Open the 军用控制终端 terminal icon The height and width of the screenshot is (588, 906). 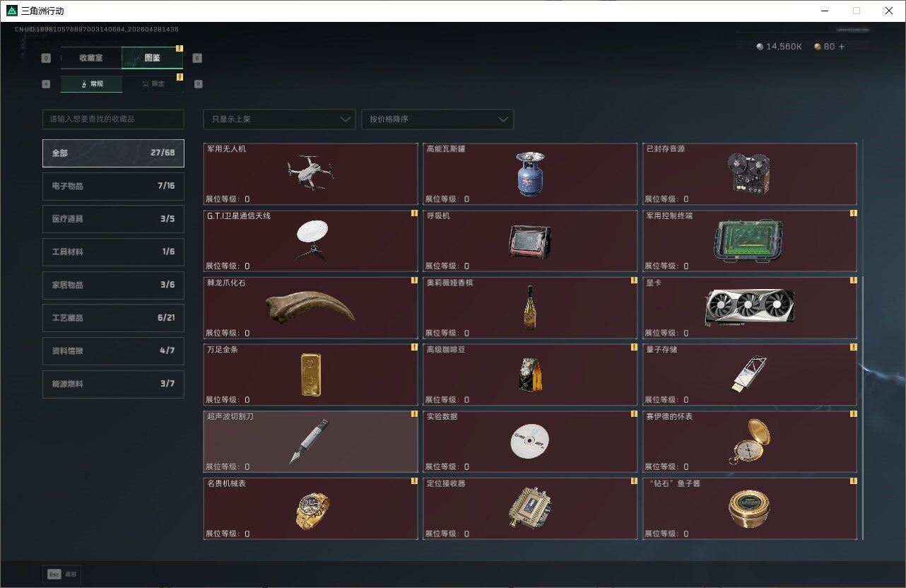(749, 241)
